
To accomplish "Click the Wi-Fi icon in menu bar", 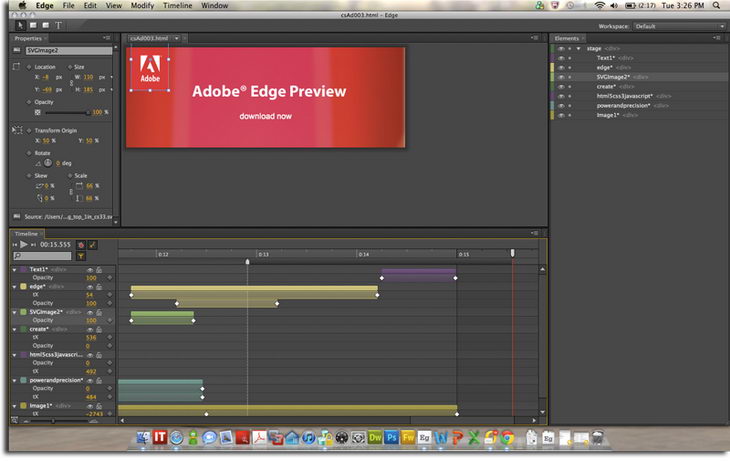I will point(600,6).
